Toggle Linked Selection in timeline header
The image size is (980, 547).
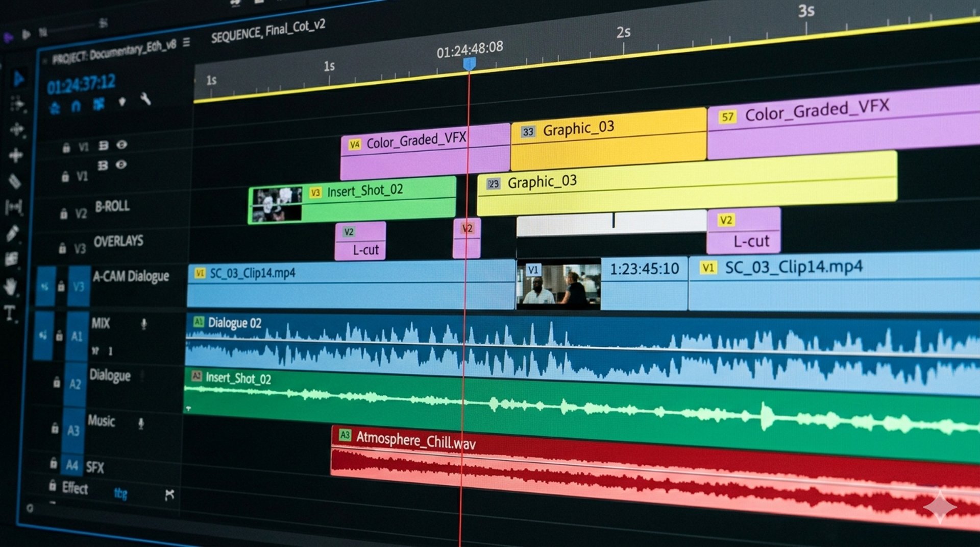click(99, 104)
